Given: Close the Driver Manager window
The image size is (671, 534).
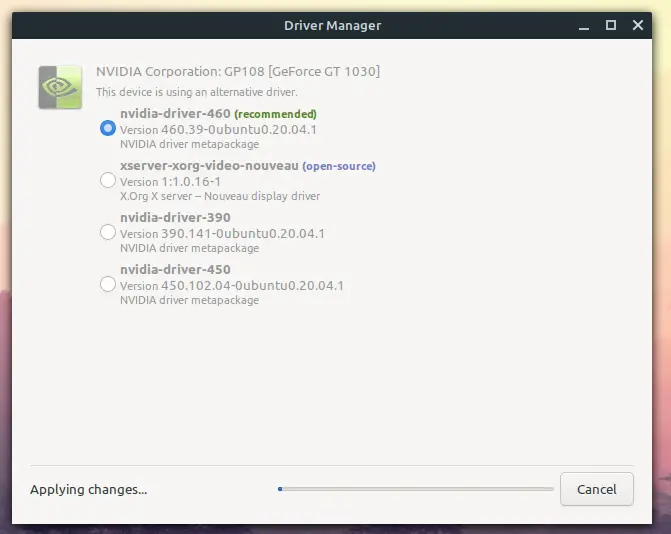Looking at the screenshot, I should click(x=638, y=25).
